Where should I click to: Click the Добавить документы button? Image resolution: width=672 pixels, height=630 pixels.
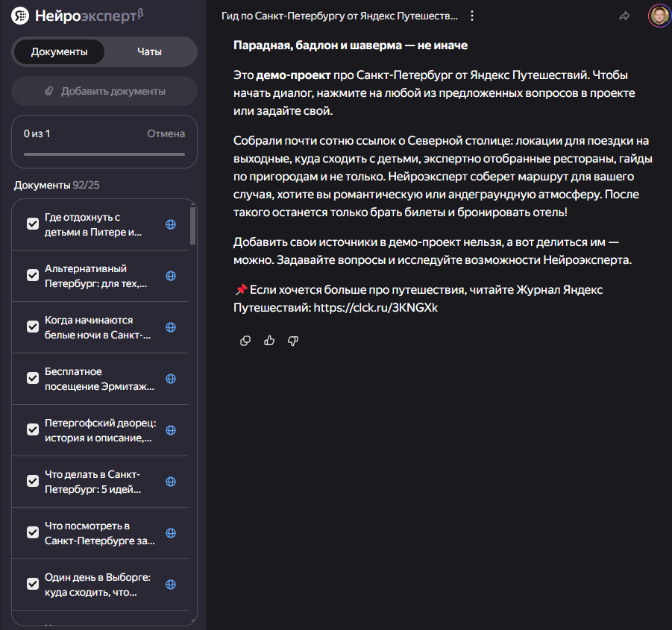(104, 91)
